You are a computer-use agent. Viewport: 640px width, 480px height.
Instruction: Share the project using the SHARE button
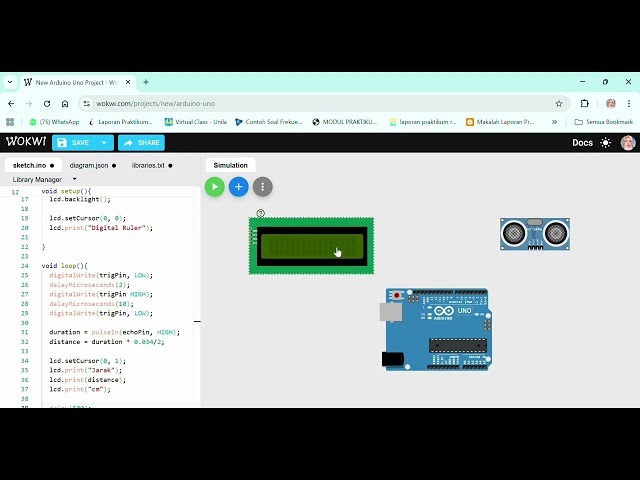141,142
